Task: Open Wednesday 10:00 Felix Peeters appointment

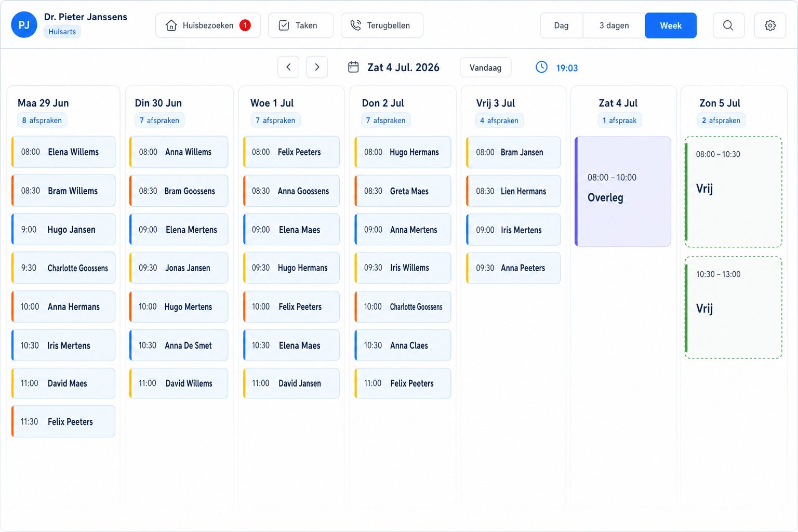Action: coord(291,307)
